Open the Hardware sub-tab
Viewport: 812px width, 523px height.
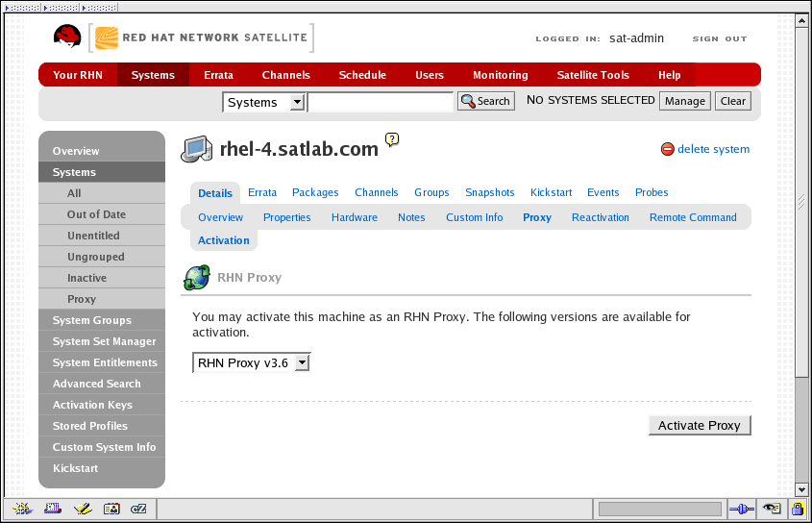pos(355,217)
